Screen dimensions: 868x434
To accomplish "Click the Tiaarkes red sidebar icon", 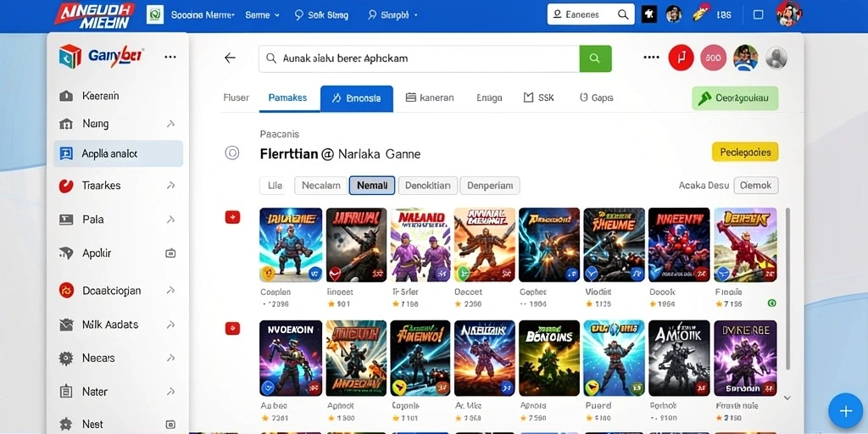I will pos(66,186).
